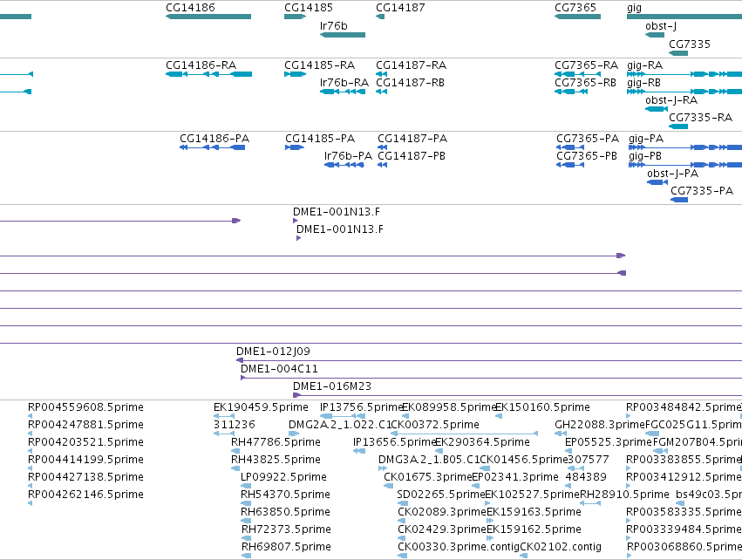
Task: Click the CG7365-RA transcript label
Action: 586,65
